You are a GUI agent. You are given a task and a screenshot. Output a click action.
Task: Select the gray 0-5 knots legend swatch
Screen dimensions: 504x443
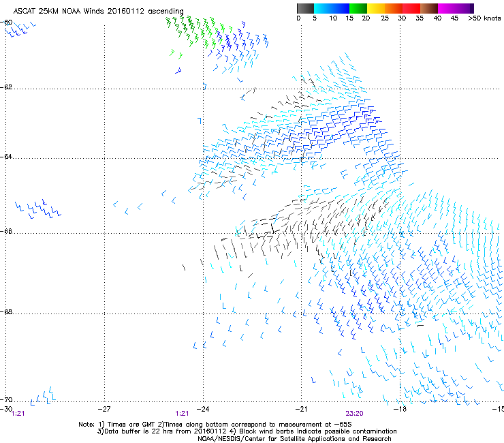pos(305,8)
